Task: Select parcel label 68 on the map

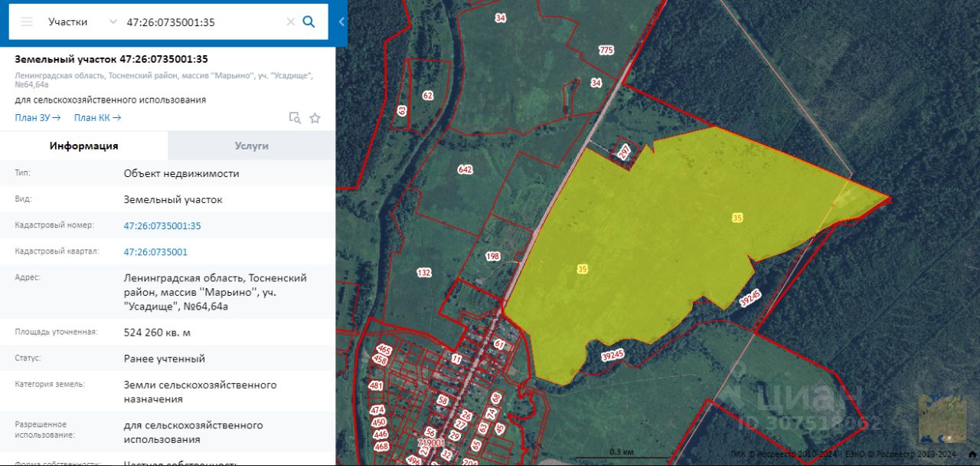Action: point(495,397)
